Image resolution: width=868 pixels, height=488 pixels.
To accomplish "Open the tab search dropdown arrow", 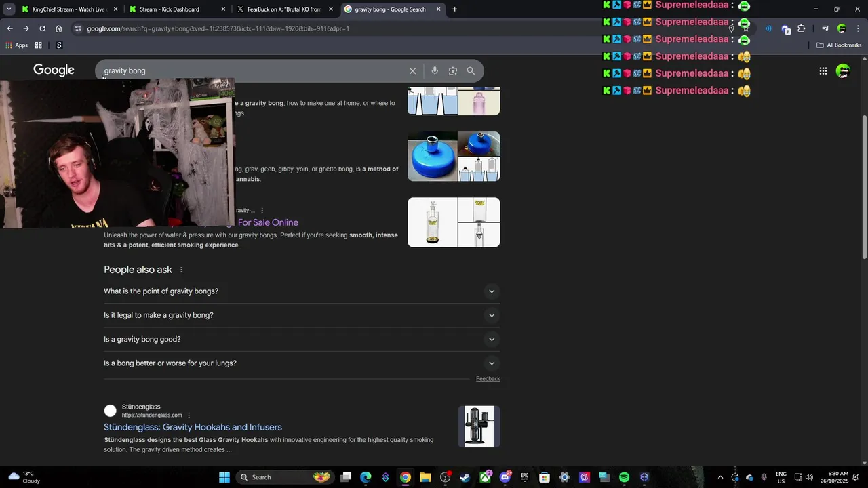I will tap(9, 9).
